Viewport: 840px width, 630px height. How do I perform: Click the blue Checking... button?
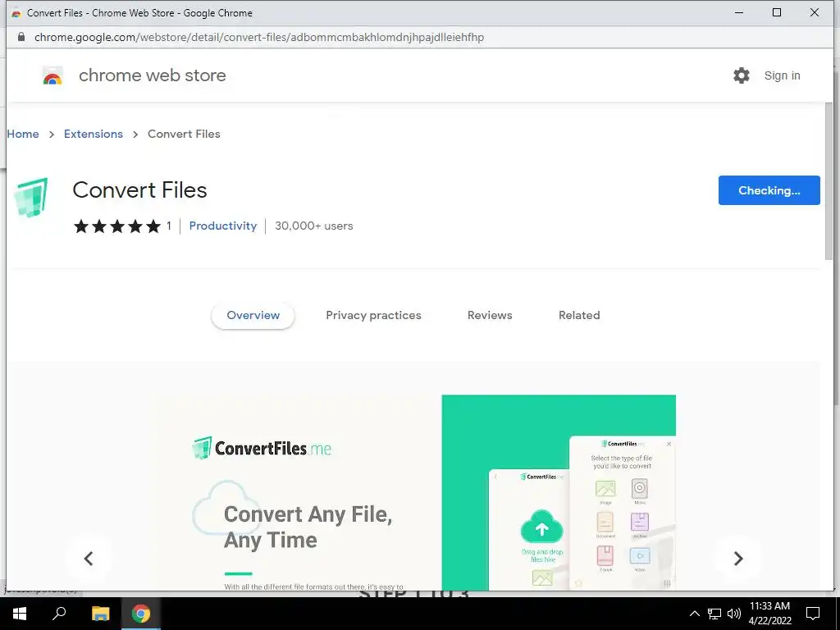click(x=769, y=190)
